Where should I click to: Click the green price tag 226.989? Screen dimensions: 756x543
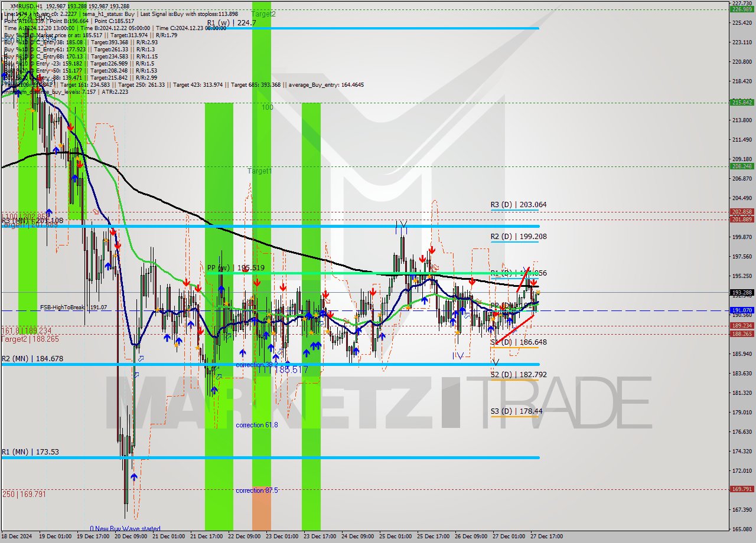click(742, 9)
